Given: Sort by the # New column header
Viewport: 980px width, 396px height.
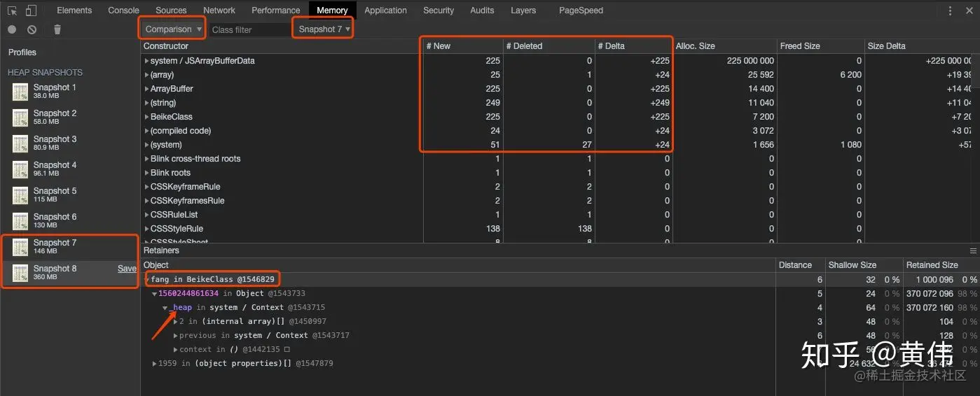Looking at the screenshot, I should pyautogui.click(x=463, y=46).
